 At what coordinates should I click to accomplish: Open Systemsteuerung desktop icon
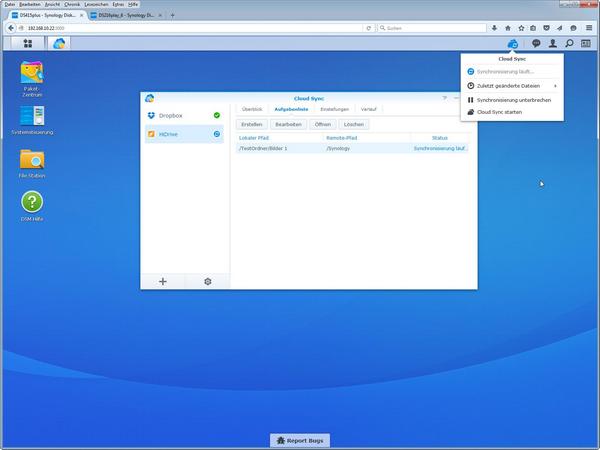[32, 120]
